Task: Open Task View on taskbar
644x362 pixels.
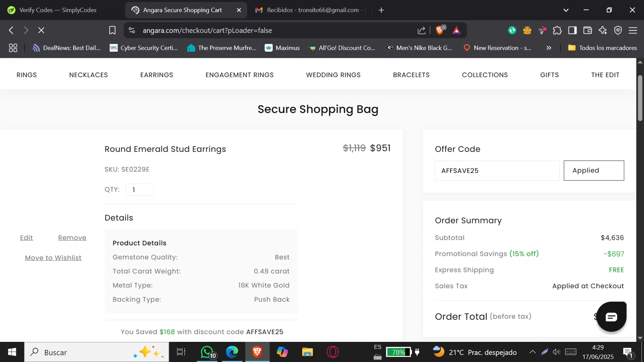Action: pyautogui.click(x=181, y=352)
